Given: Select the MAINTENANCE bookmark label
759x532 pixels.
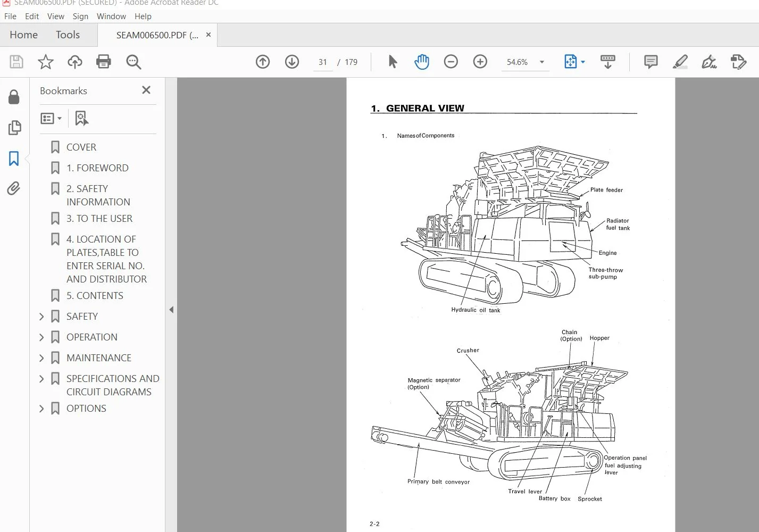Looking at the screenshot, I should [x=99, y=358].
